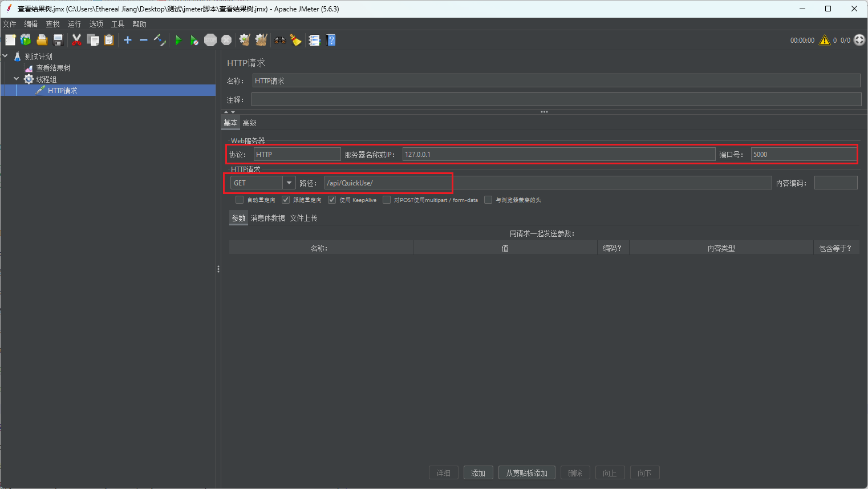
Task: Open the 工具 menu
Action: coord(117,24)
